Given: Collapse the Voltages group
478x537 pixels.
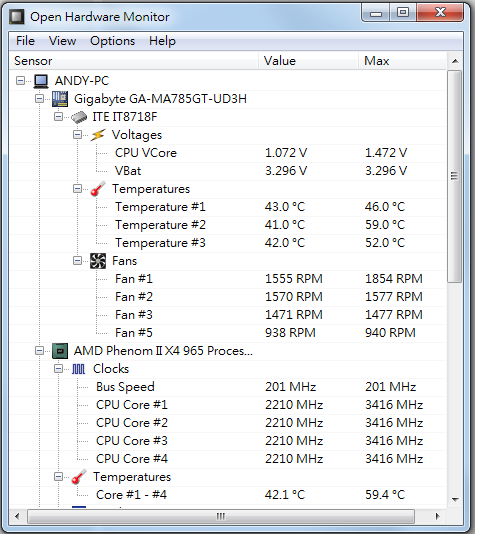Looking at the screenshot, I should pos(78,135).
